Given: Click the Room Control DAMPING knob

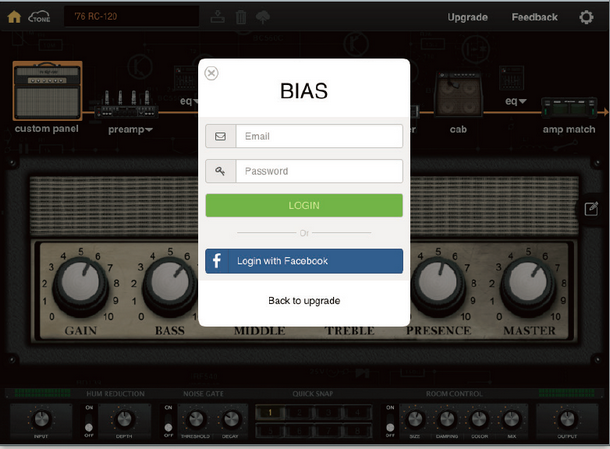Looking at the screenshot, I should pyautogui.click(x=447, y=419).
